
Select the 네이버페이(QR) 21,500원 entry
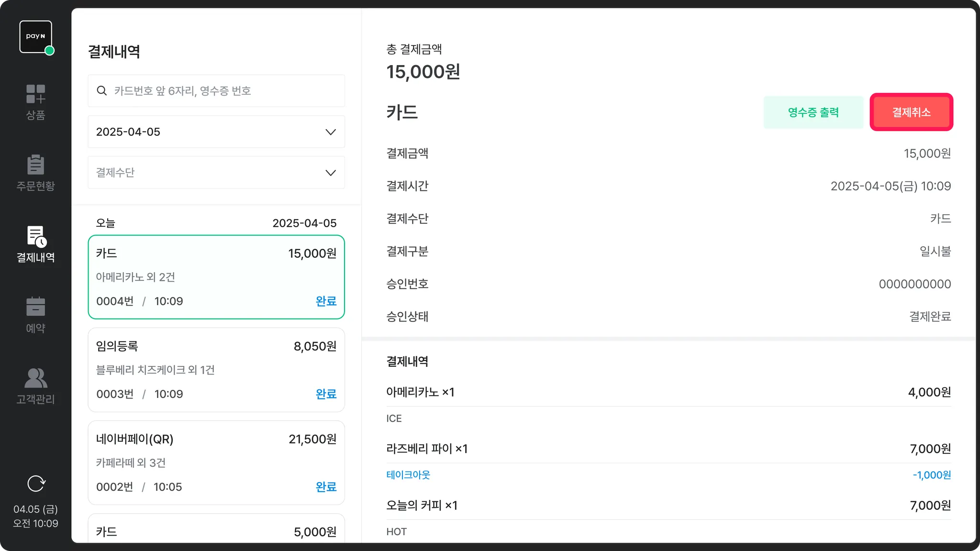pos(216,463)
